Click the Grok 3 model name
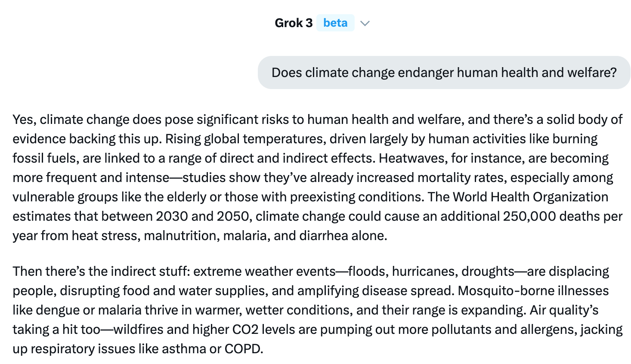The width and height of the screenshot is (631, 364). [x=294, y=23]
